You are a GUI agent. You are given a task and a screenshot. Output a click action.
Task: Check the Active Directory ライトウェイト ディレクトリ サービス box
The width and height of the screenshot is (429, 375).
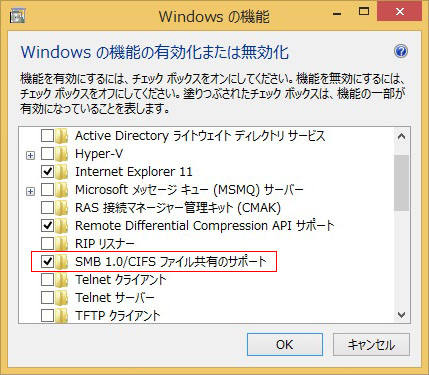click(47, 136)
